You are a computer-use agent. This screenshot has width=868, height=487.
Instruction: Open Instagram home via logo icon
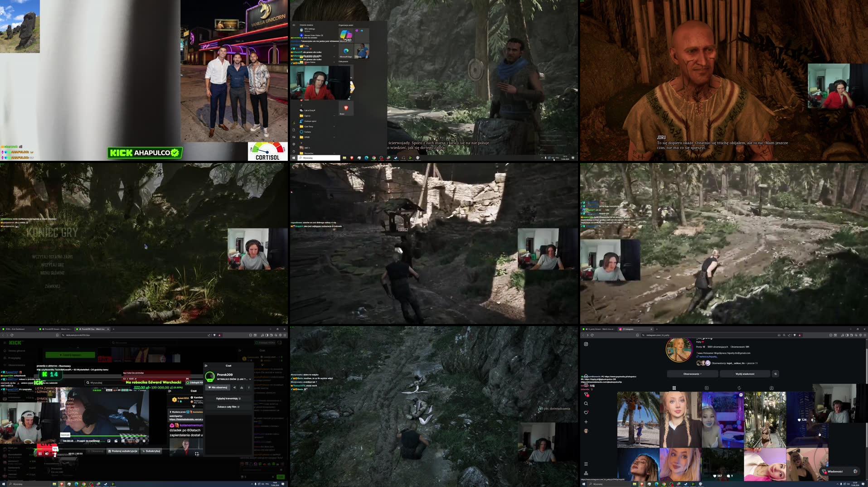[586, 344]
